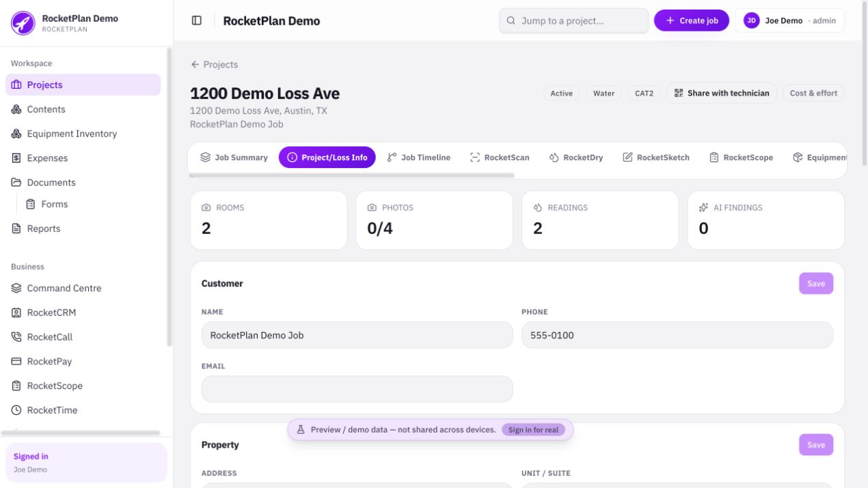Open RocketCall in the sidebar

tap(83, 337)
